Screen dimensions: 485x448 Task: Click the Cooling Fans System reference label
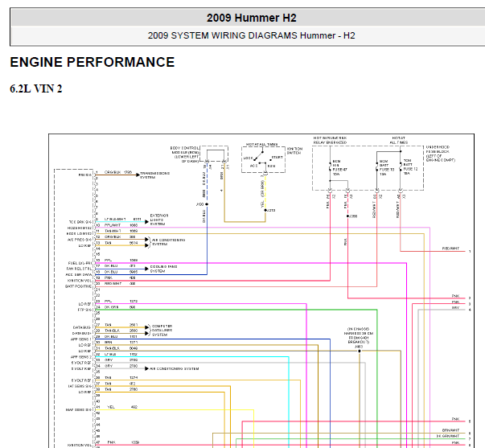163,269
